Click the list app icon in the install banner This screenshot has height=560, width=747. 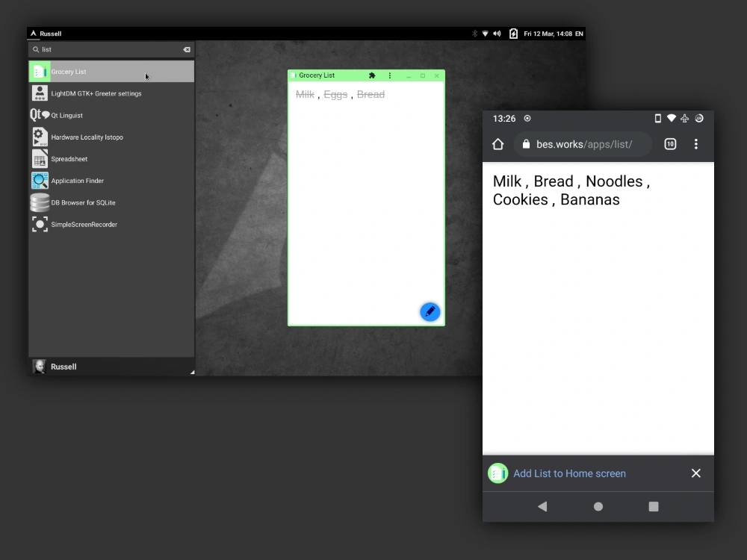498,473
